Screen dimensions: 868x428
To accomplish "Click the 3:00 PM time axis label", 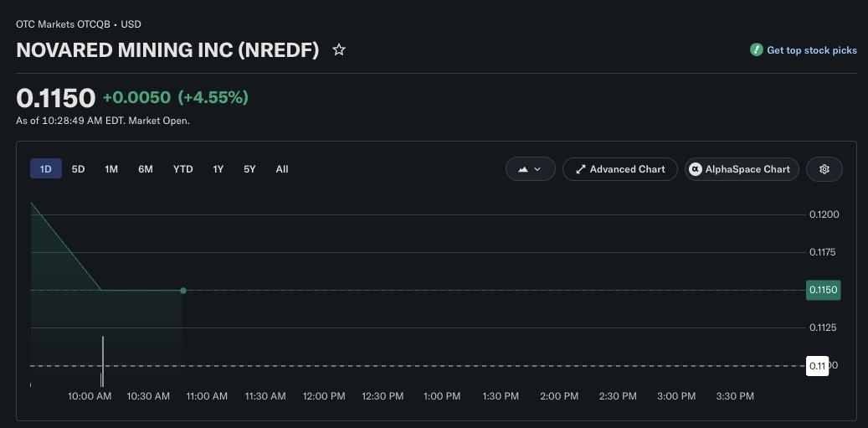I will (676, 396).
